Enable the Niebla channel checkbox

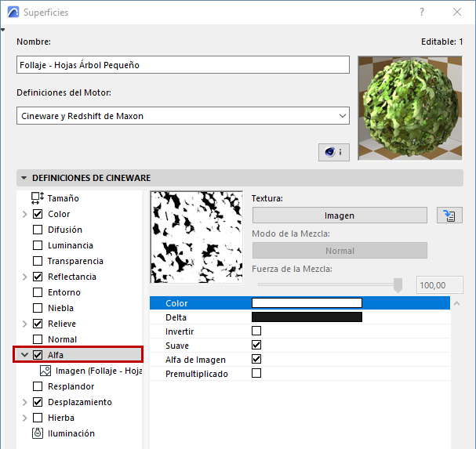click(x=38, y=308)
